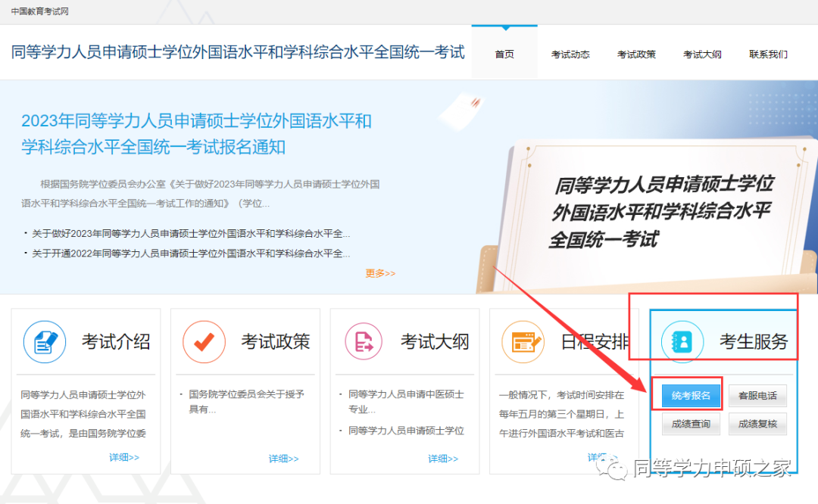Click the 考生服务 address book icon
This screenshot has height=504, width=818.
pos(682,342)
